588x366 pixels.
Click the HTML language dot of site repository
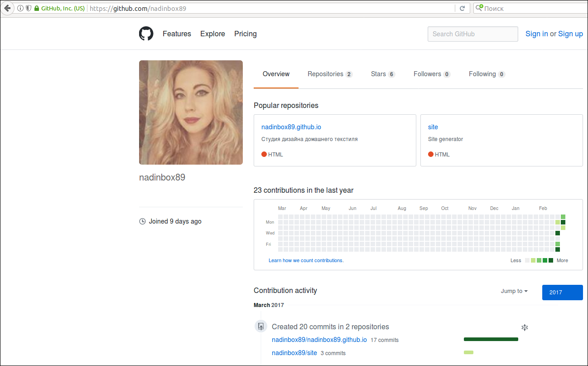[x=431, y=155]
